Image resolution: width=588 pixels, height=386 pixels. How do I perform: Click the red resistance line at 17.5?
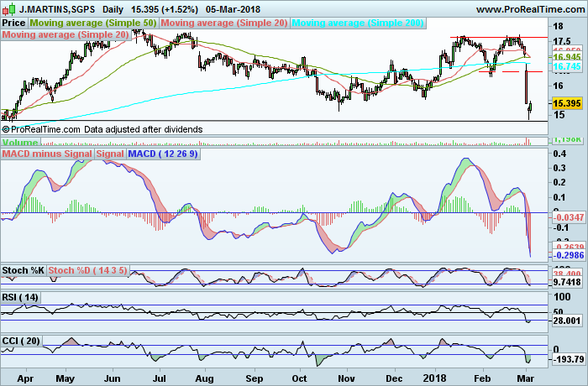click(499, 38)
